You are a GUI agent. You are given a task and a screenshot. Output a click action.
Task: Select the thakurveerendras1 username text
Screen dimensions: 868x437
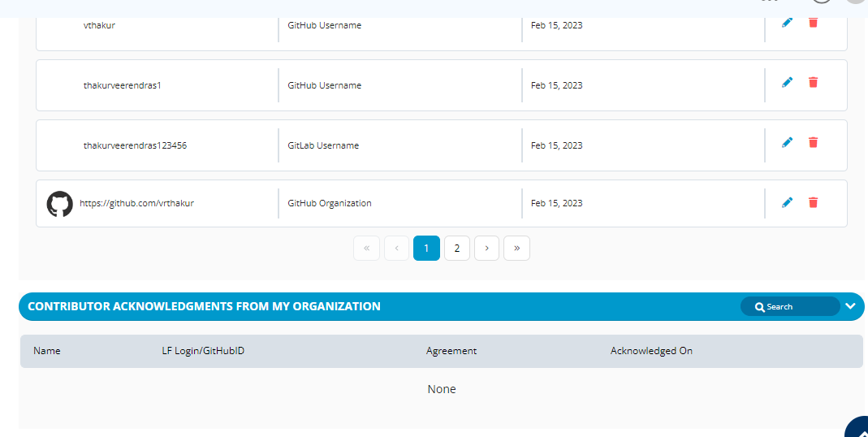tap(123, 85)
